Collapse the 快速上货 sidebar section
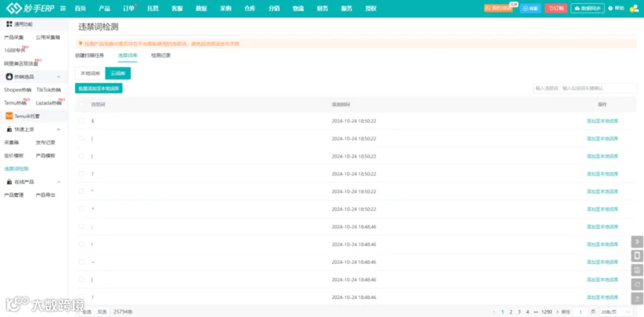This screenshot has width=644, height=317. coord(59,130)
